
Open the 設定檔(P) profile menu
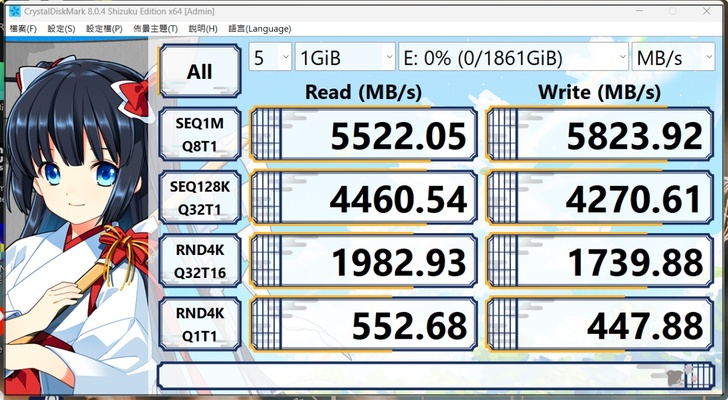(x=104, y=29)
